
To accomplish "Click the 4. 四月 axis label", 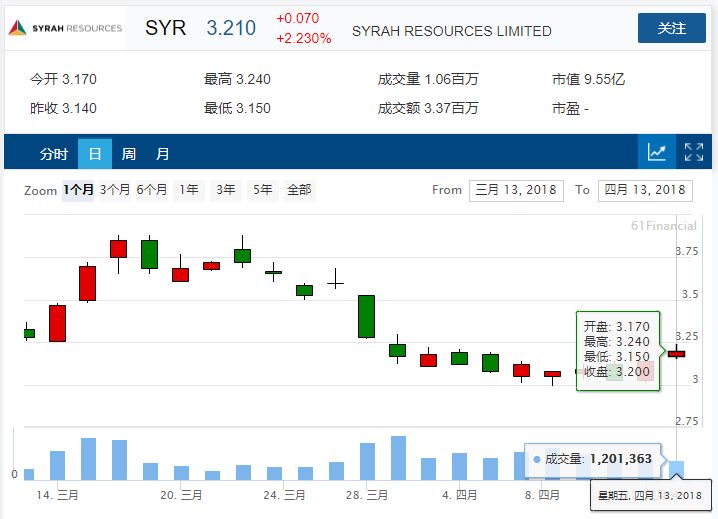I will click(460, 495).
